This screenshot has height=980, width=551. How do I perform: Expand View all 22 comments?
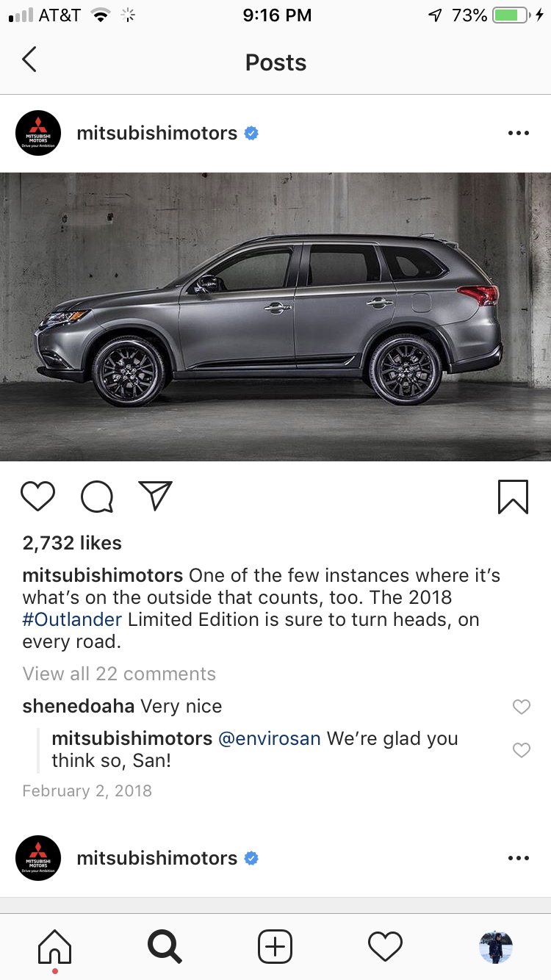(119, 674)
